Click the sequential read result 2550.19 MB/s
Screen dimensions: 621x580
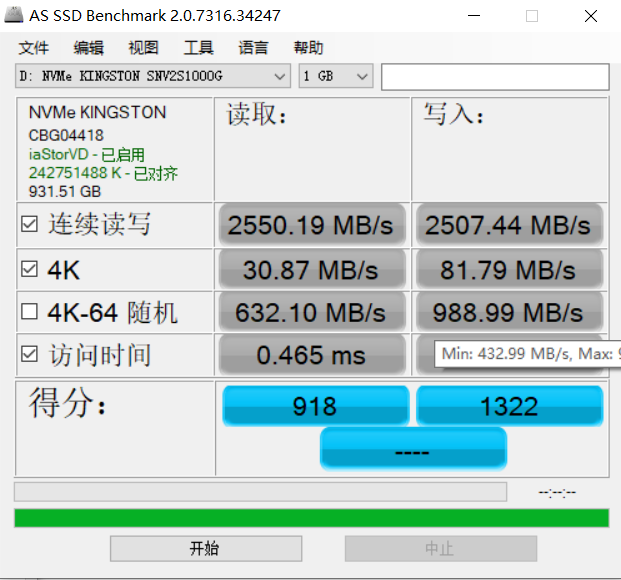pos(312,225)
